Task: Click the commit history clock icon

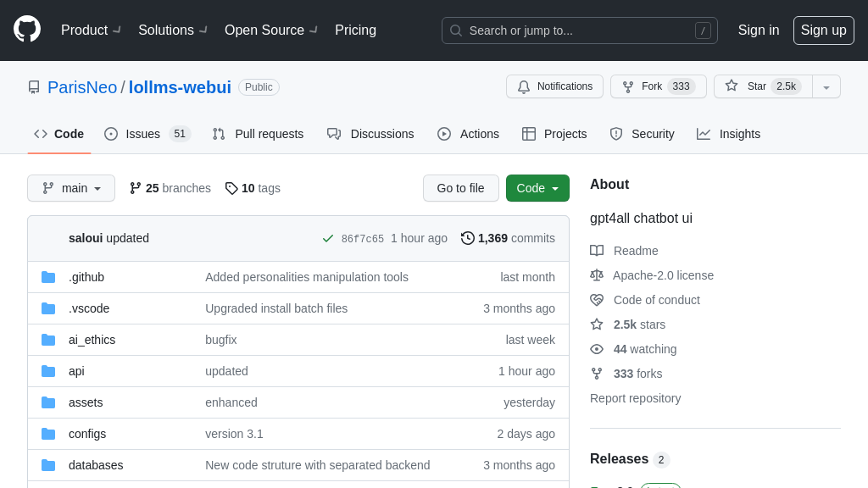Action: [x=468, y=238]
